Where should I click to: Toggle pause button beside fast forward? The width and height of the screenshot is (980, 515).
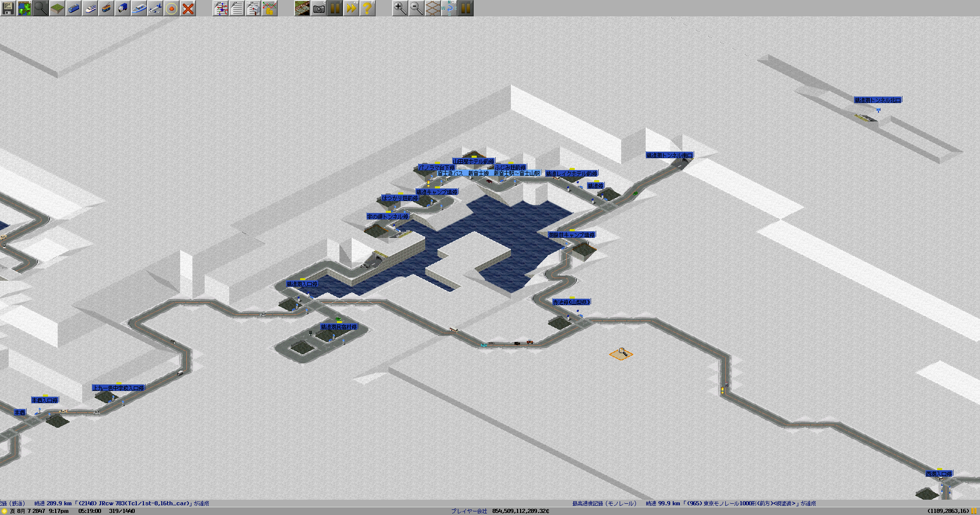[x=335, y=8]
